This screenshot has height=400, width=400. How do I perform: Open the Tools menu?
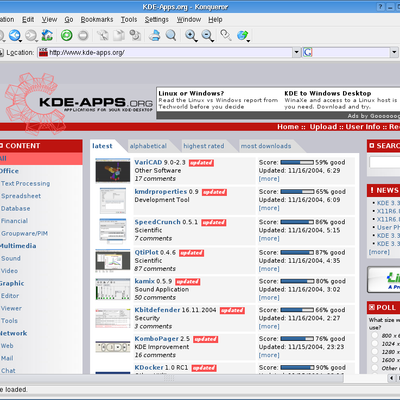(x=129, y=20)
